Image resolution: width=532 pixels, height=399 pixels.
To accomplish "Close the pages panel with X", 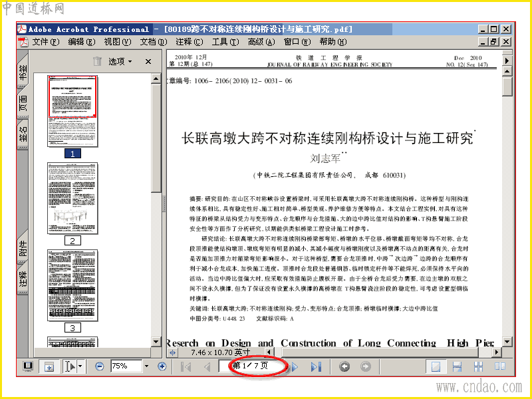I will (148, 61).
